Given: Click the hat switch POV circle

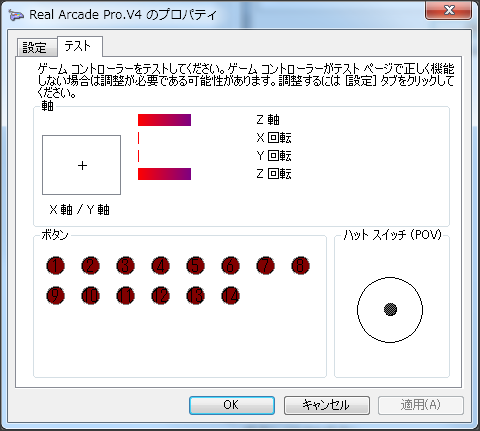Looking at the screenshot, I should (x=390, y=310).
